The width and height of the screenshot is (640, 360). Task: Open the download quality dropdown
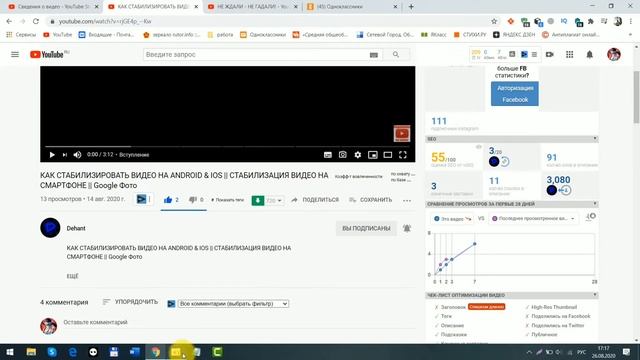pos(274,200)
